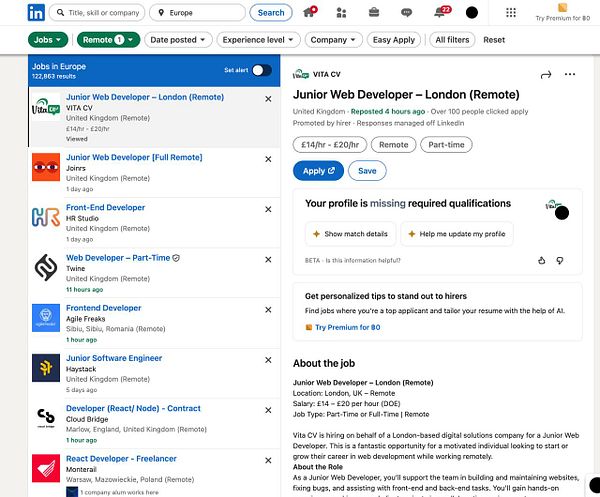Click '122,863 results' text
This screenshot has width=600, height=497.
pos(54,77)
